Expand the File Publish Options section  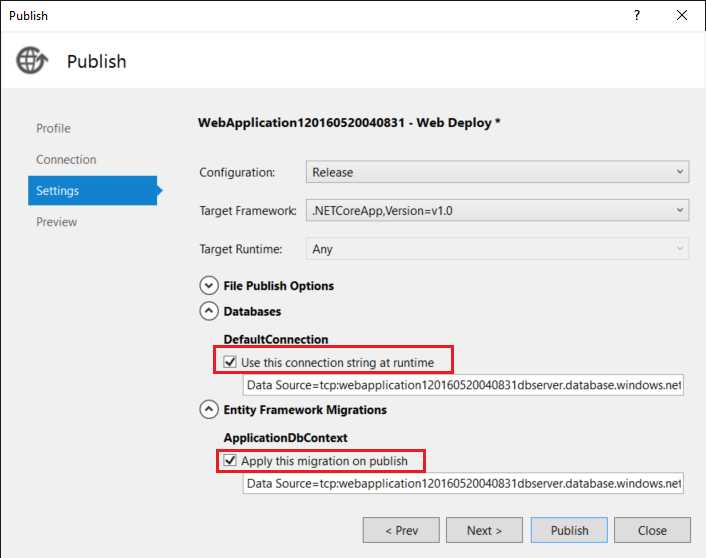click(x=209, y=286)
